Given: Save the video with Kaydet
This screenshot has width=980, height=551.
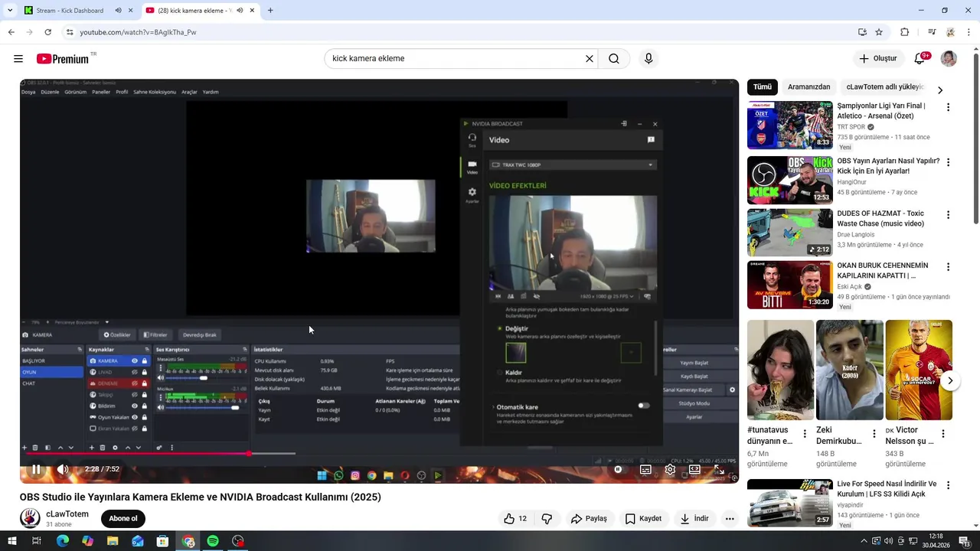Looking at the screenshot, I should pyautogui.click(x=643, y=519).
